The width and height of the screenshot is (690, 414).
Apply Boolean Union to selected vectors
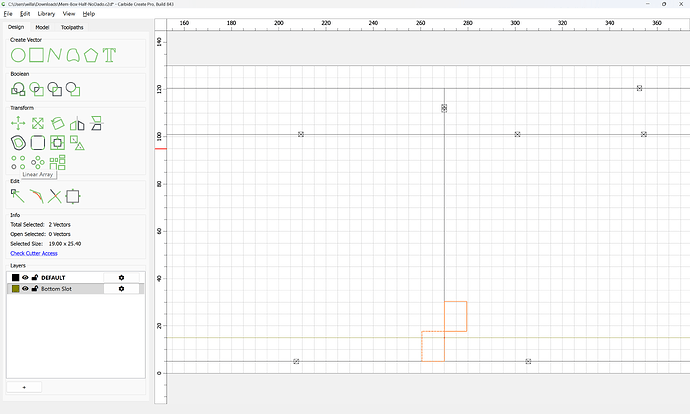point(18,89)
